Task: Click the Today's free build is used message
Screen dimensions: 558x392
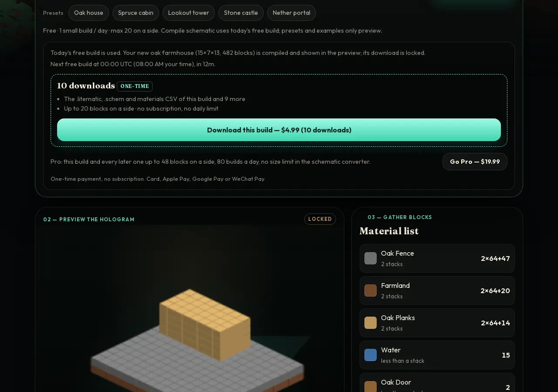Action: coord(238,53)
